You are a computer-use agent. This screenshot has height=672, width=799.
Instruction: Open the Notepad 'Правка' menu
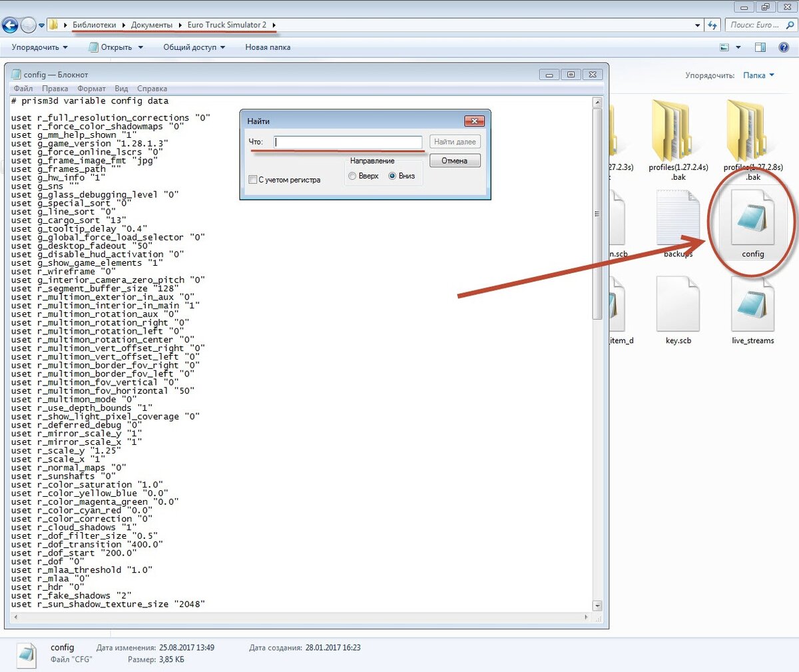coord(55,89)
